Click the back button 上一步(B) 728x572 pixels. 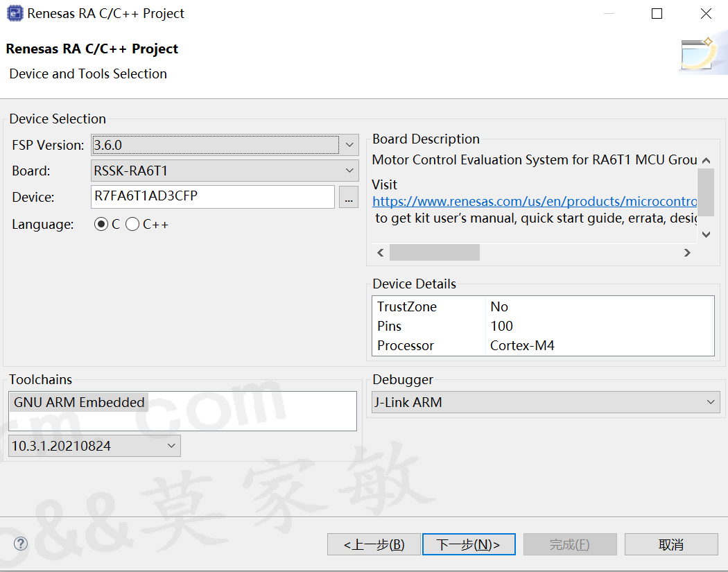tap(374, 544)
